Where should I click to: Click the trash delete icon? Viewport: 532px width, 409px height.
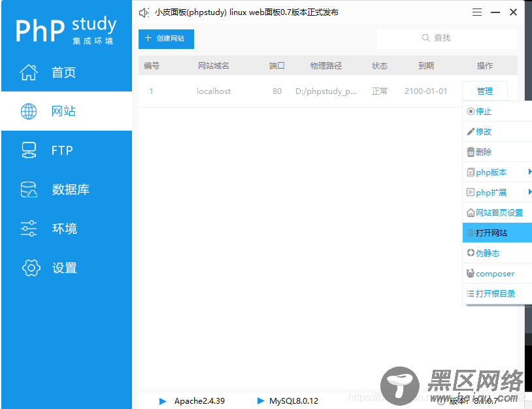pyautogui.click(x=471, y=152)
